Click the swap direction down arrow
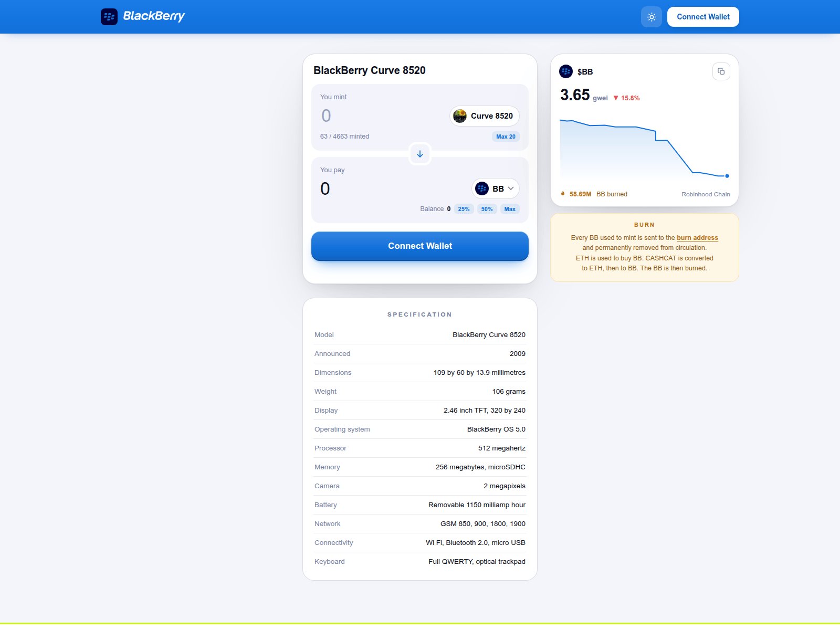The image size is (840, 630). pyautogui.click(x=420, y=154)
